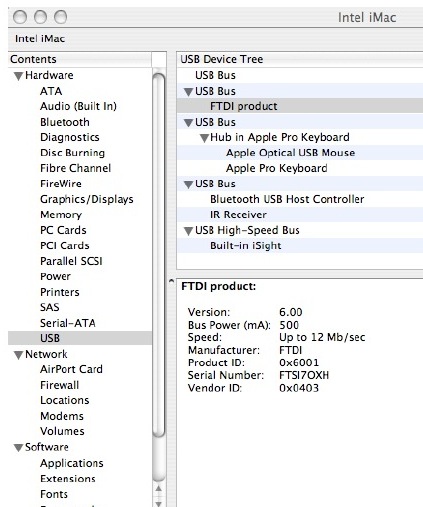Select the Diagnostics entry

[70, 137]
